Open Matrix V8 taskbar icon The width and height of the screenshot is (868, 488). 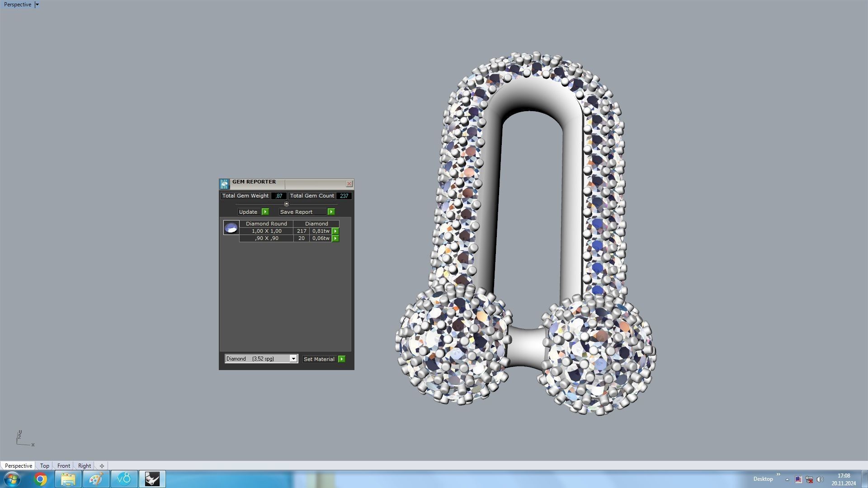tap(124, 479)
